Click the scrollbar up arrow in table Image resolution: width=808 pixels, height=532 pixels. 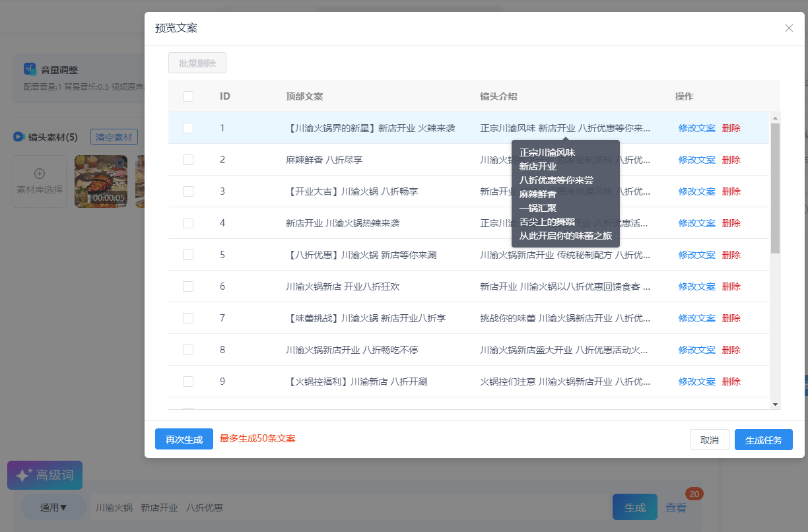[775, 118]
